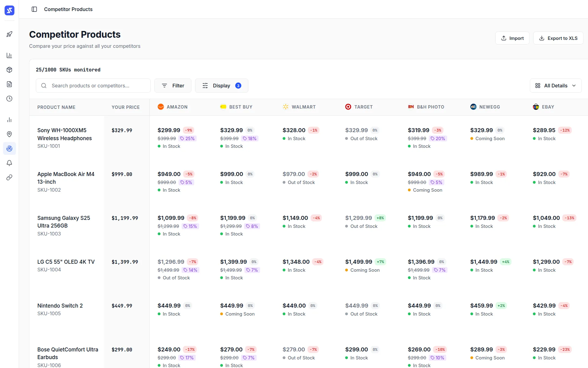Screen dimensions: 588x368
Task: Select Apple MacBook Air M4 13-inch product
Action: coord(66,178)
